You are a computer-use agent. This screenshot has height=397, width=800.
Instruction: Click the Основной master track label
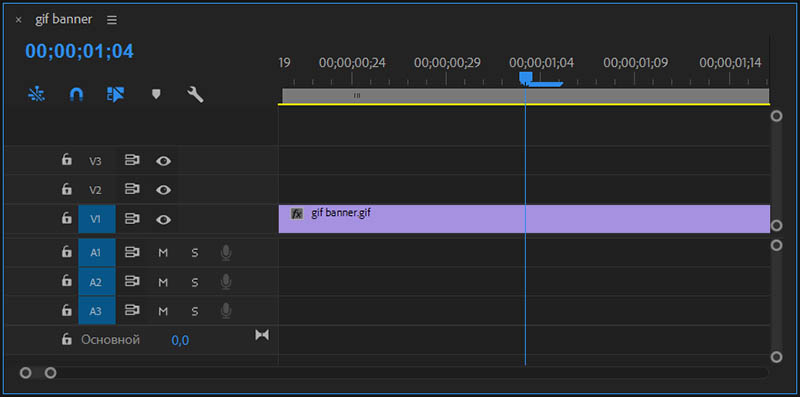[110, 340]
